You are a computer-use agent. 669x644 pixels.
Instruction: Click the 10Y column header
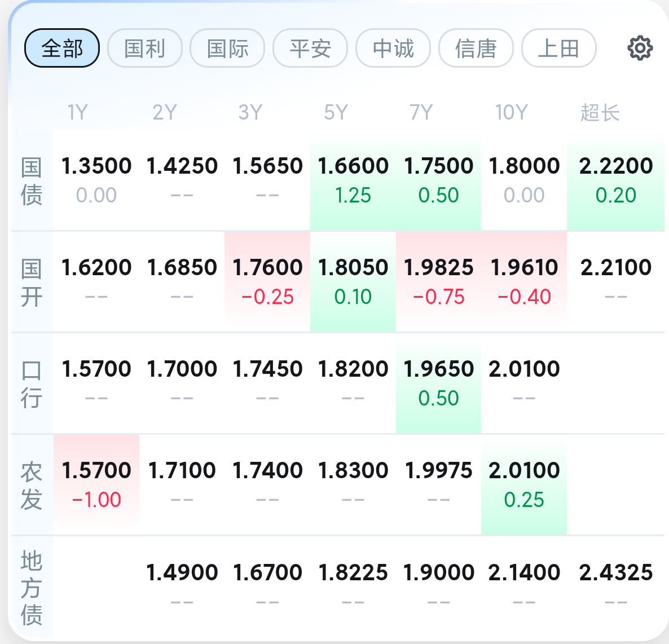(x=511, y=113)
